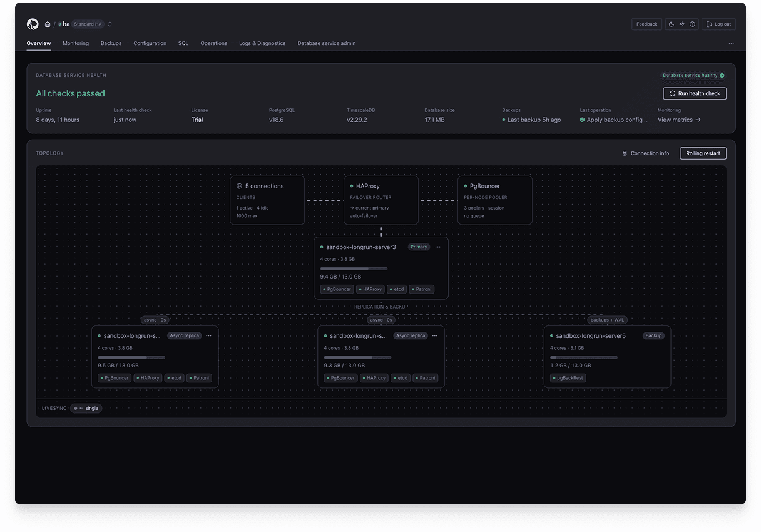
Task: Open help via the question mark icon
Action: (692, 24)
